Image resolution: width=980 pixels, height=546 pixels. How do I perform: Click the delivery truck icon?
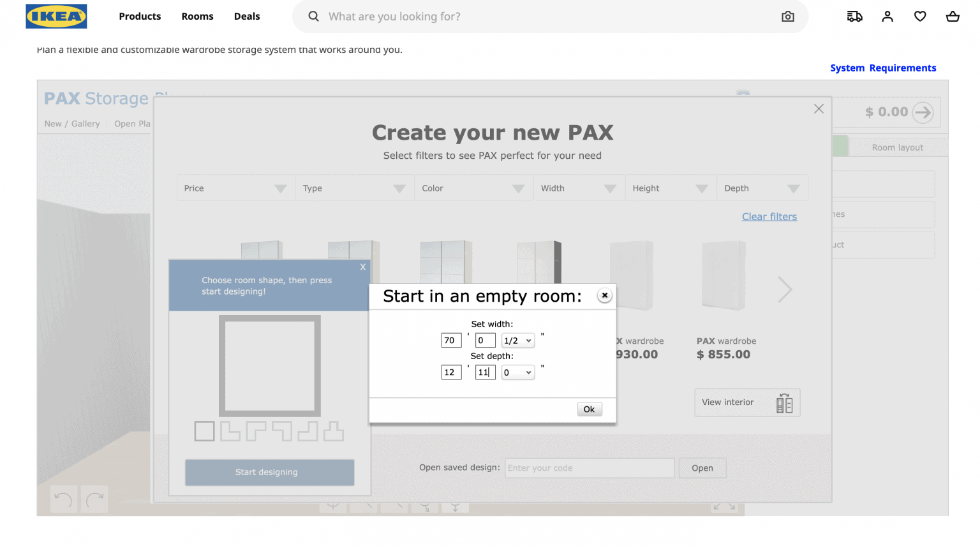854,16
